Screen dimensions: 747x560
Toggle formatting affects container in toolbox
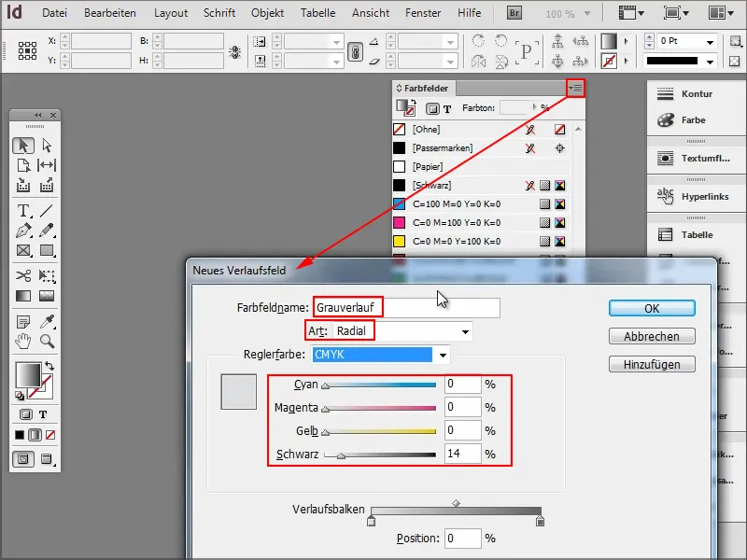pos(26,414)
